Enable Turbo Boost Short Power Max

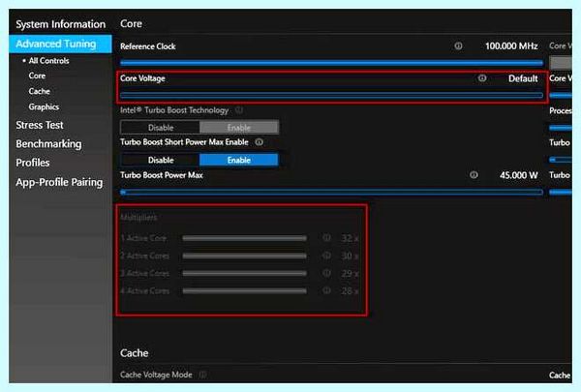pos(239,160)
